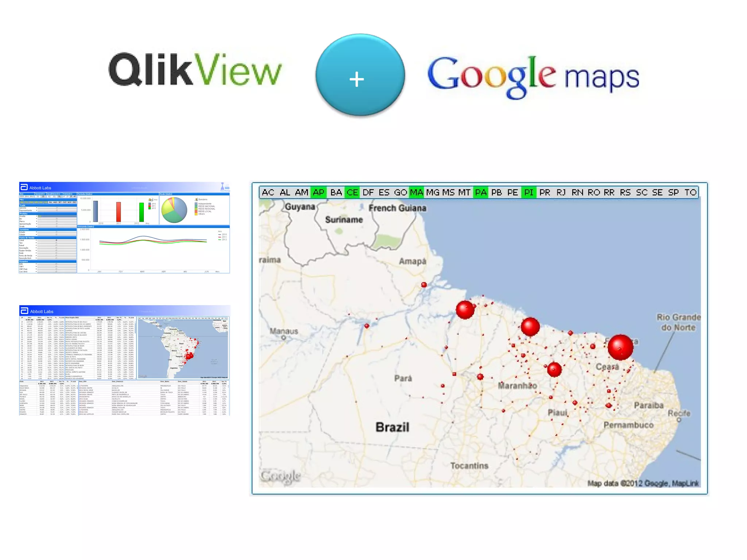Deselect the highlighted MA state
The width and height of the screenshot is (747, 560).
tap(416, 192)
